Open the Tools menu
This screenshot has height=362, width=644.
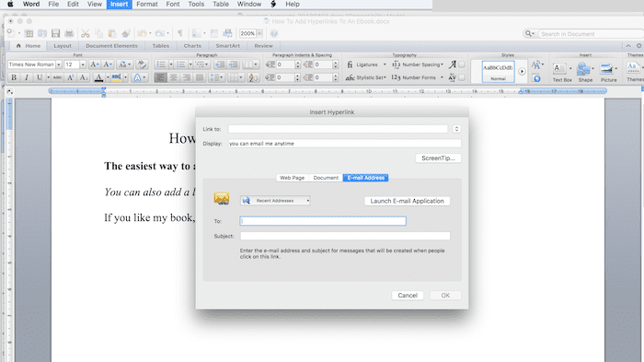[x=196, y=4]
